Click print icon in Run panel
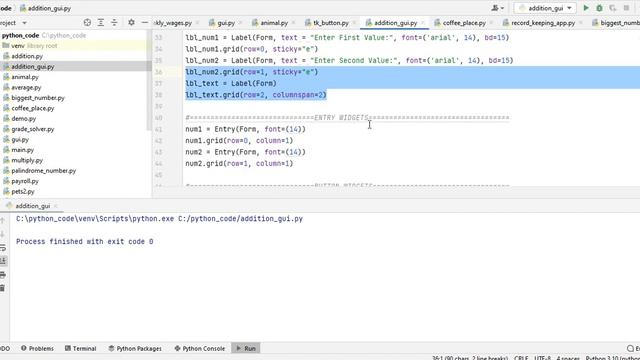 coord(3,275)
